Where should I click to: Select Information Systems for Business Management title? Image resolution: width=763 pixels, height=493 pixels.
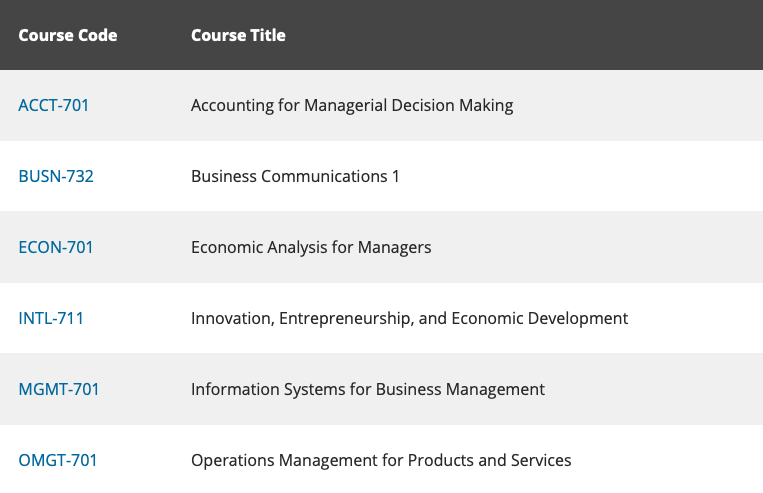368,389
